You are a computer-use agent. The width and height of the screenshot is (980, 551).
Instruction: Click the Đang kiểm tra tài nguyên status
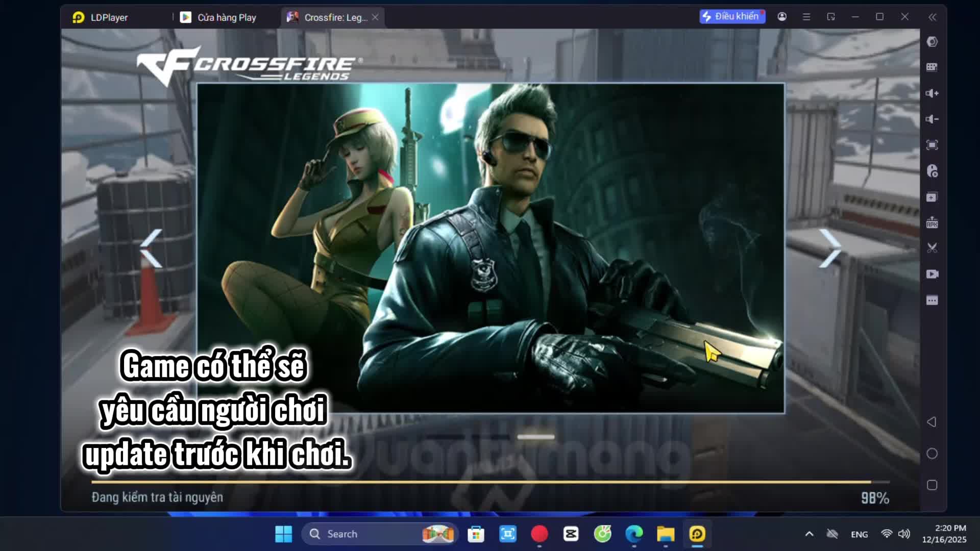(x=157, y=497)
